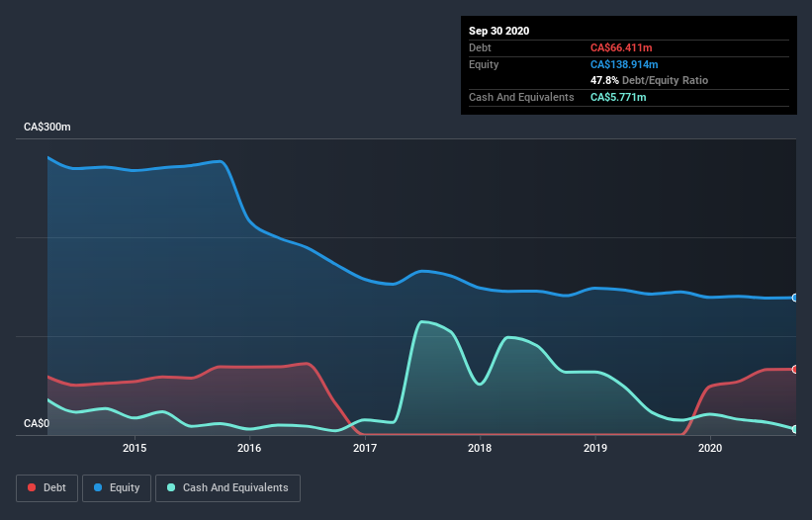Click the CA$0 axis label
Image resolution: width=812 pixels, height=520 pixels.
(37, 423)
